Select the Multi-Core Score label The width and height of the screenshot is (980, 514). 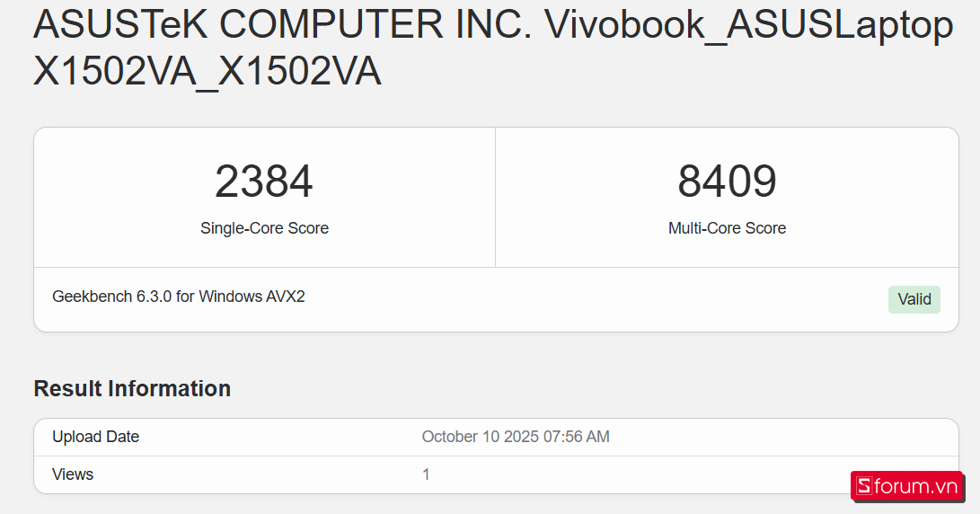coord(727,228)
